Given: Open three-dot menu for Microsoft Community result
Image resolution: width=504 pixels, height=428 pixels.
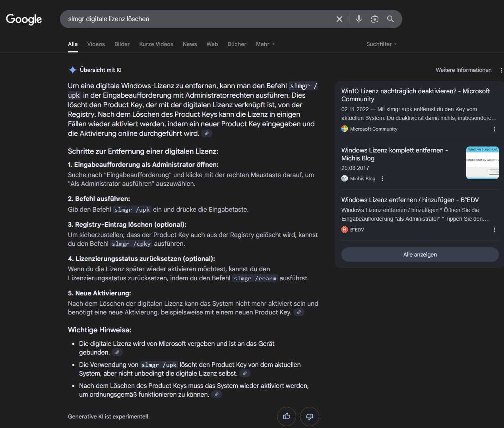Looking at the screenshot, I should [494, 129].
